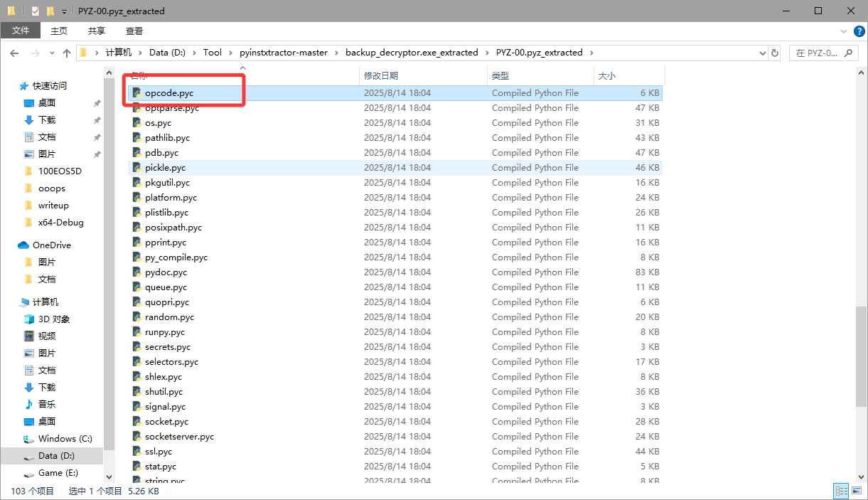Image resolution: width=868 pixels, height=500 pixels.
Task: Select the socketserver.pyc file icon
Action: (x=137, y=437)
